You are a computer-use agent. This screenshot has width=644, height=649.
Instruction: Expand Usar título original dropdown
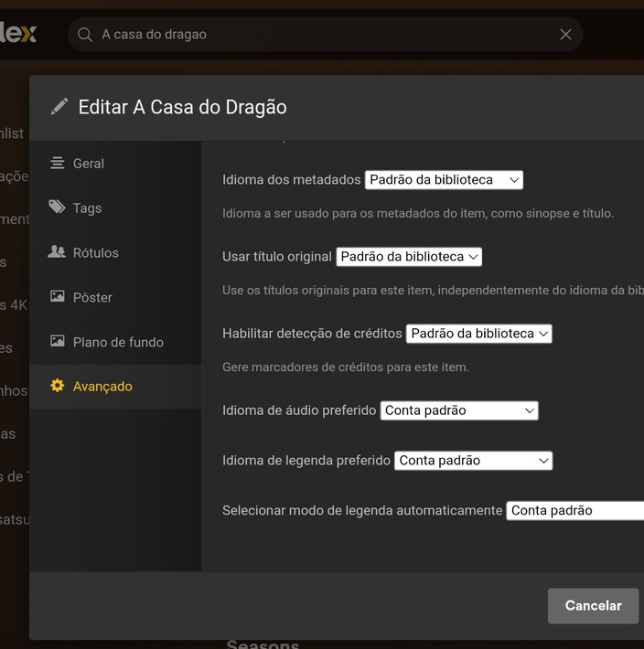pos(409,257)
